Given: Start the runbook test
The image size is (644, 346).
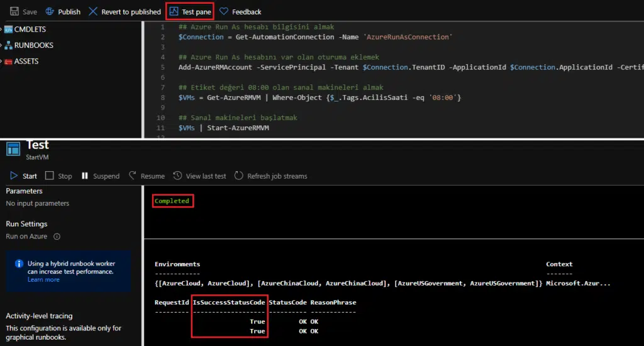Looking at the screenshot, I should click(23, 176).
